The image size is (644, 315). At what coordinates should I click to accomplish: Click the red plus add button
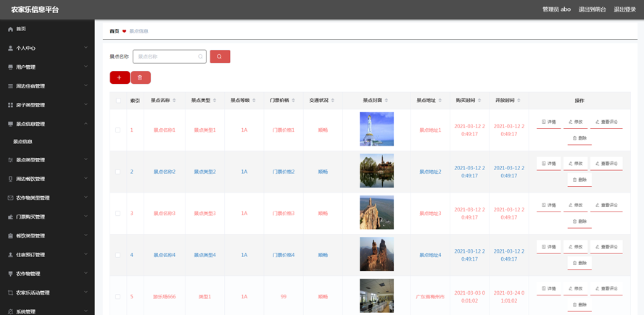[120, 77]
